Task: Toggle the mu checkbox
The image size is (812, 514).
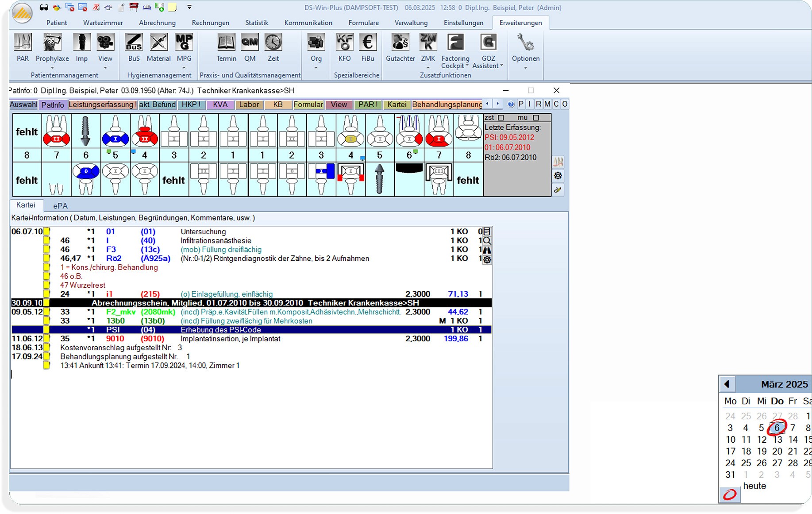Action: [536, 118]
